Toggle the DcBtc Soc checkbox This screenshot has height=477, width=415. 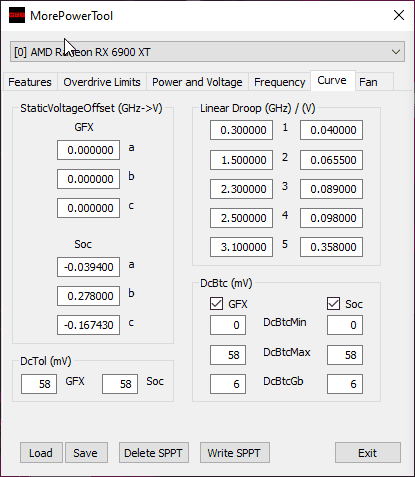click(x=333, y=304)
